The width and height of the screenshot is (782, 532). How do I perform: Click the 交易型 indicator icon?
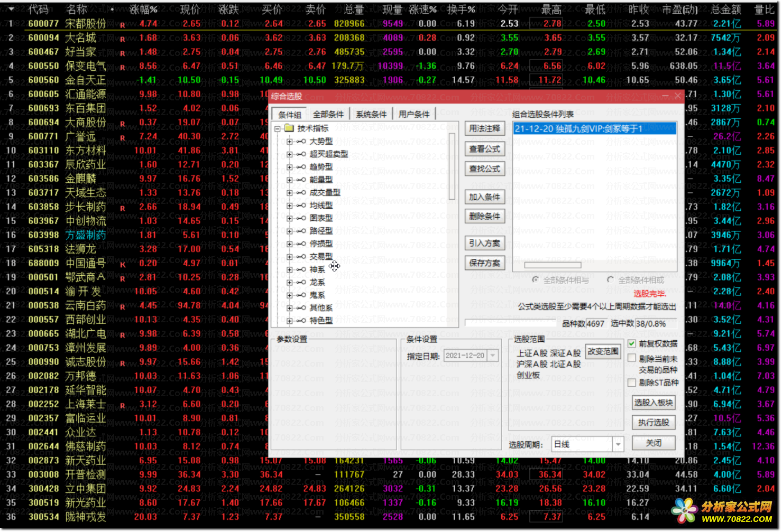301,257
